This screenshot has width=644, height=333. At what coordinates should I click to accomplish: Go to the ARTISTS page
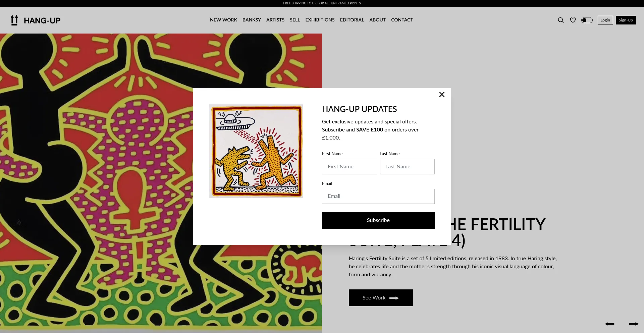275,20
